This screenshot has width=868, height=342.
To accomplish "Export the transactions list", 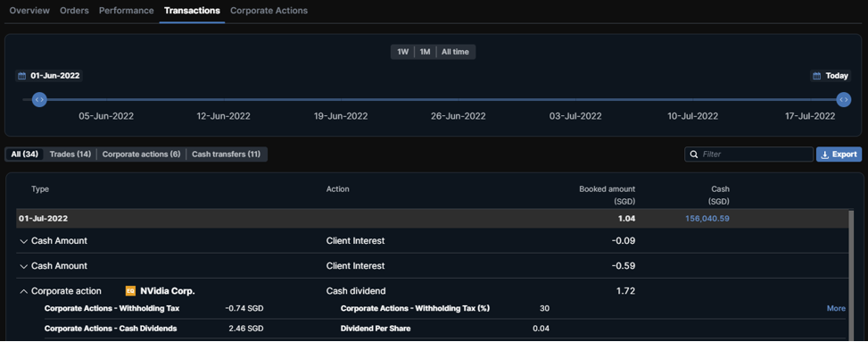I will [x=839, y=154].
